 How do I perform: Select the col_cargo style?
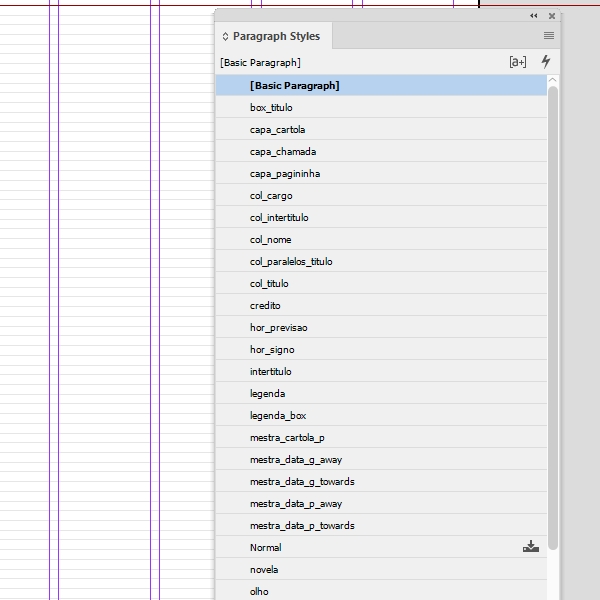(x=381, y=196)
